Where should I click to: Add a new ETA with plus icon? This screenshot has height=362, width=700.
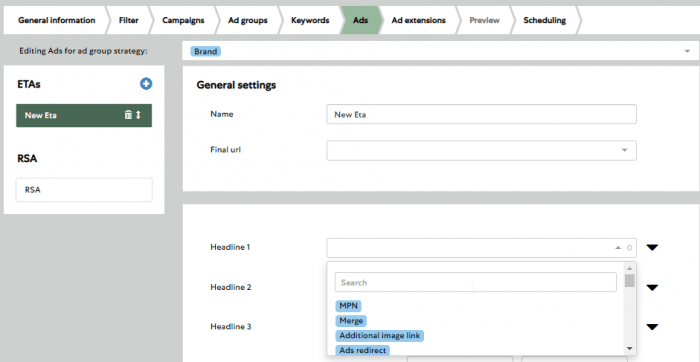click(146, 84)
